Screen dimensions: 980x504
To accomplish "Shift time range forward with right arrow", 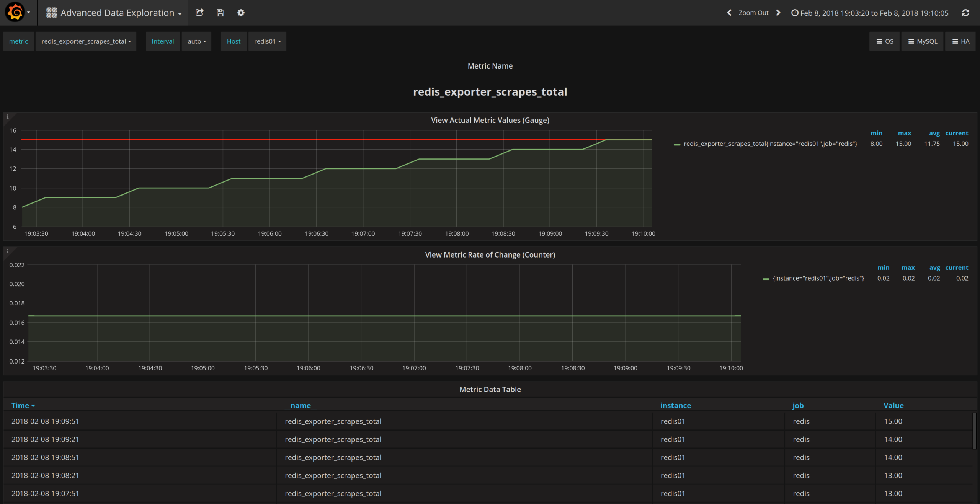I will point(778,13).
